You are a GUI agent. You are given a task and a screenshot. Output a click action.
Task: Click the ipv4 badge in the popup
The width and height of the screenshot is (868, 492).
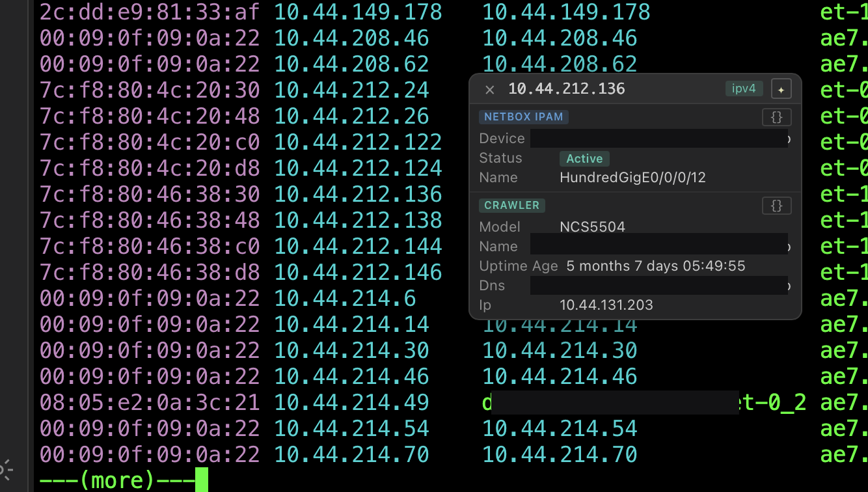[744, 89]
